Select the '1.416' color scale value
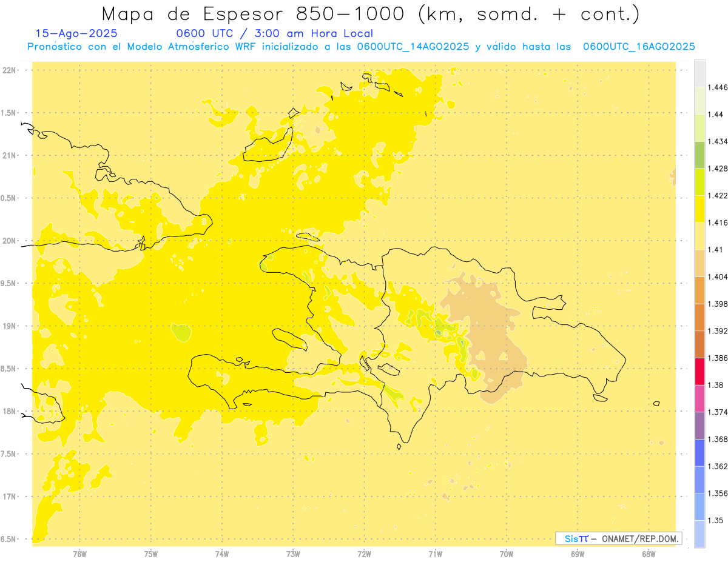Viewport: 728px width, 562px height. pyautogui.click(x=718, y=222)
